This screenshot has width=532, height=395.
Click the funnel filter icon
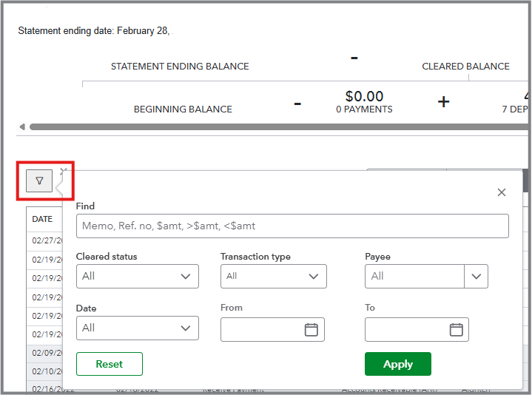coord(39,180)
